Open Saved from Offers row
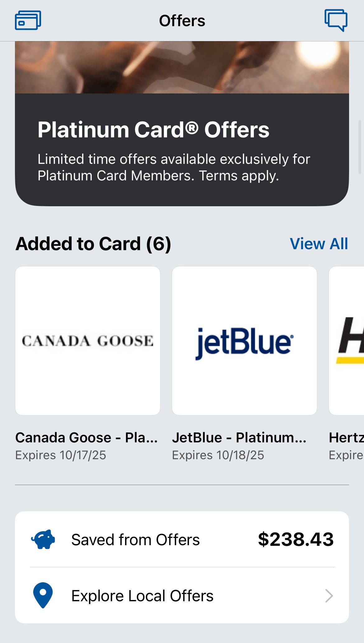This screenshot has width=364, height=643. 135,540
